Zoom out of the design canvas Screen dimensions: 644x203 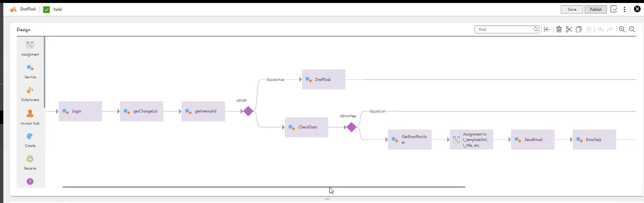(x=632, y=29)
